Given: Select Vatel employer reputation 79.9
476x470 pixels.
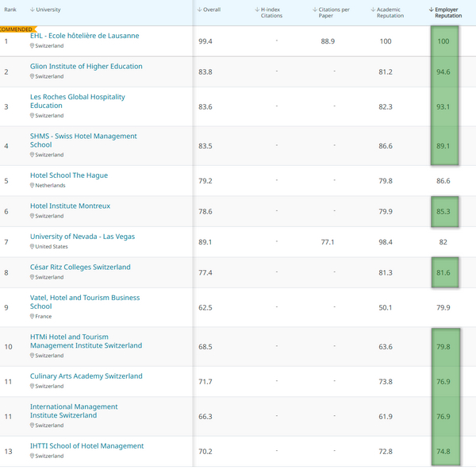Looking at the screenshot, I should 443,308.
